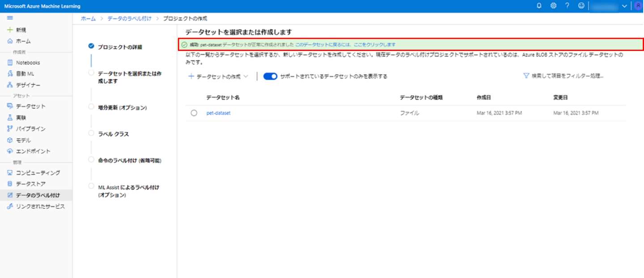Sort by データセット名 column header
Viewport: 644px width, 278px height.
(223, 98)
